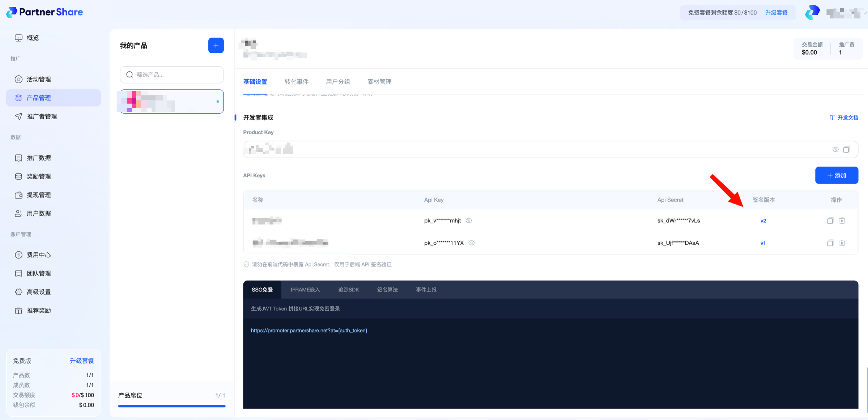
Task: View 用户数据 page
Action: point(54,213)
